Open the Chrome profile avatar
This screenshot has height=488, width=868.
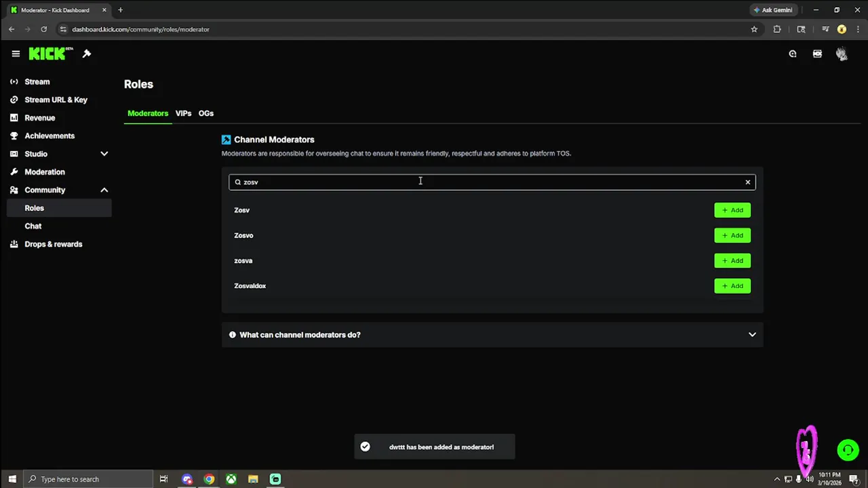(x=842, y=29)
